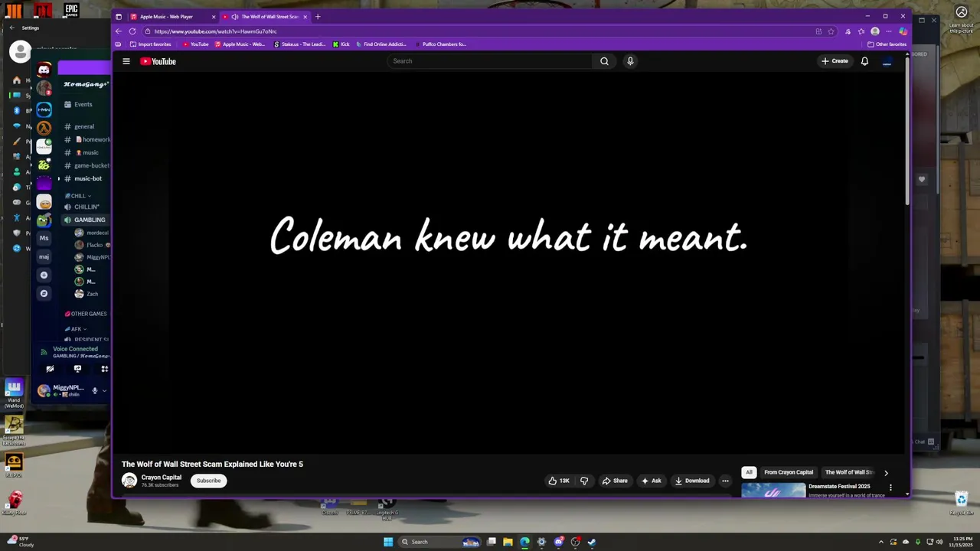Explore discoverable servers compass icon

coord(44,293)
